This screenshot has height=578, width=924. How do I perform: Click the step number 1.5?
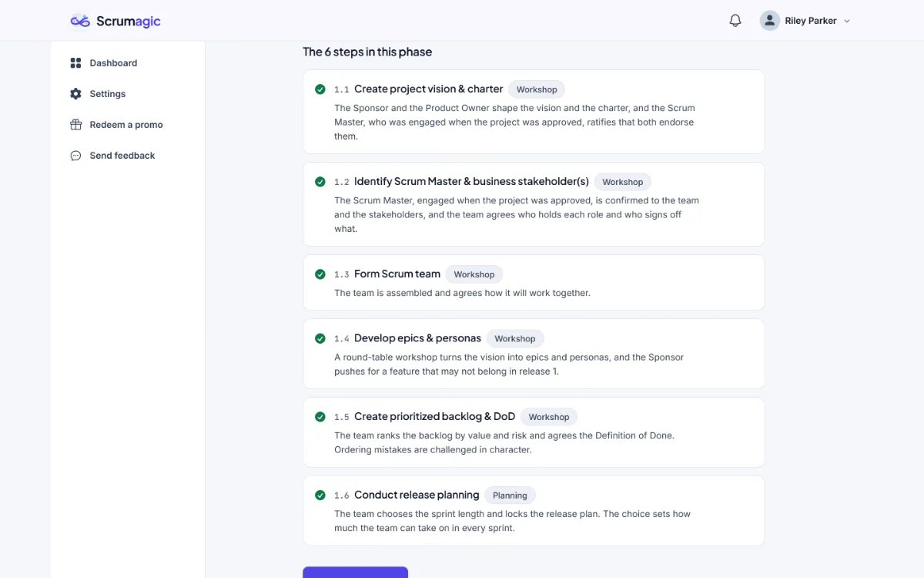click(x=342, y=417)
